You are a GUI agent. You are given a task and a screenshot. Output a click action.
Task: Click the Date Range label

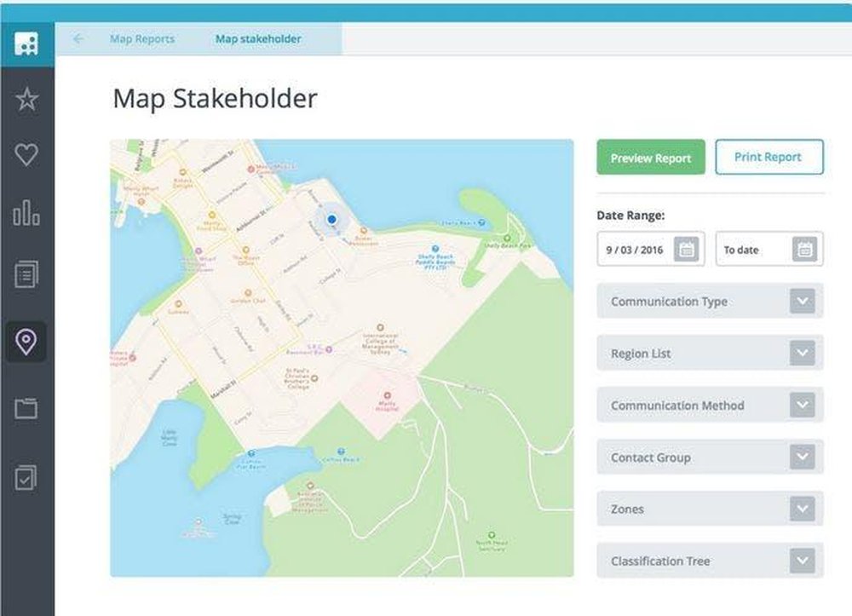point(630,215)
